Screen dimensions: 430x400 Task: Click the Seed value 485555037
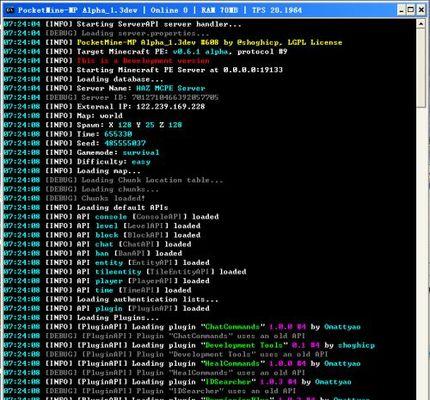(x=125, y=143)
